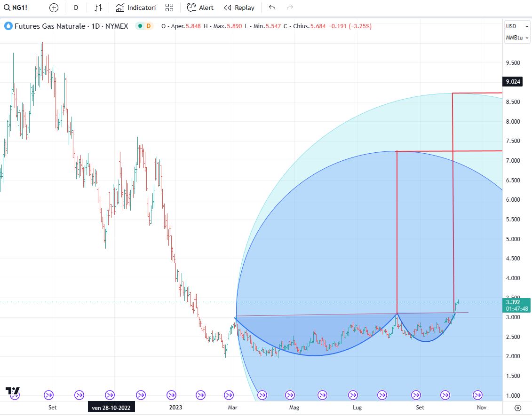532x416 pixels.
Task: Click the high price value 5.890
Action: (234, 26)
